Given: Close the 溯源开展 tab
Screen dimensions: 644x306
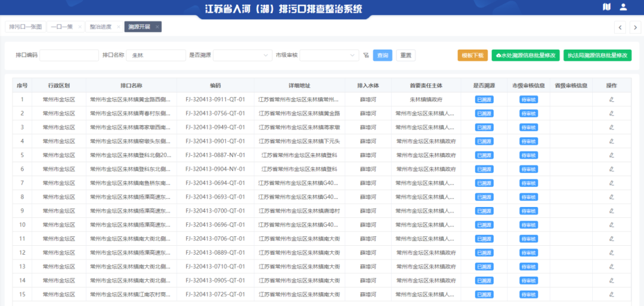Looking at the screenshot, I should click(x=157, y=27).
